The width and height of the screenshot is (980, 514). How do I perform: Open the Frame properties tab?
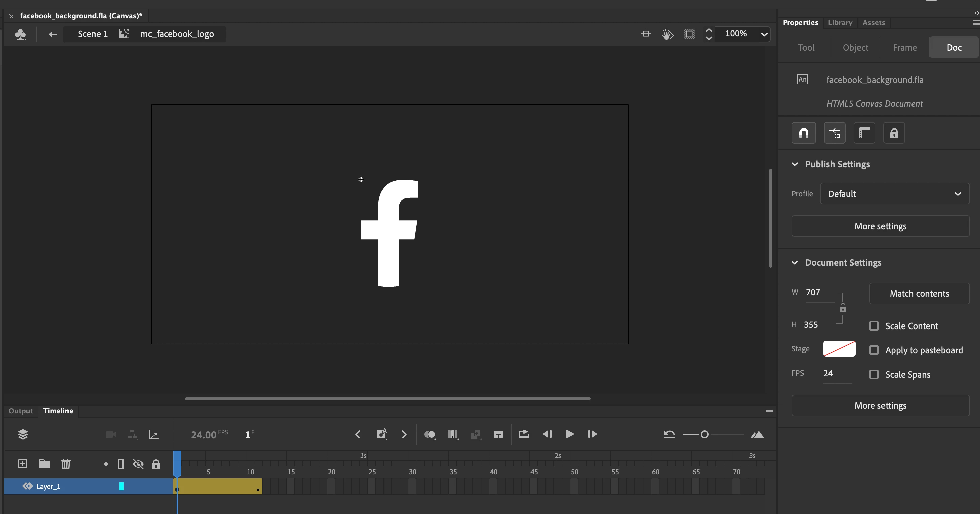(904, 48)
